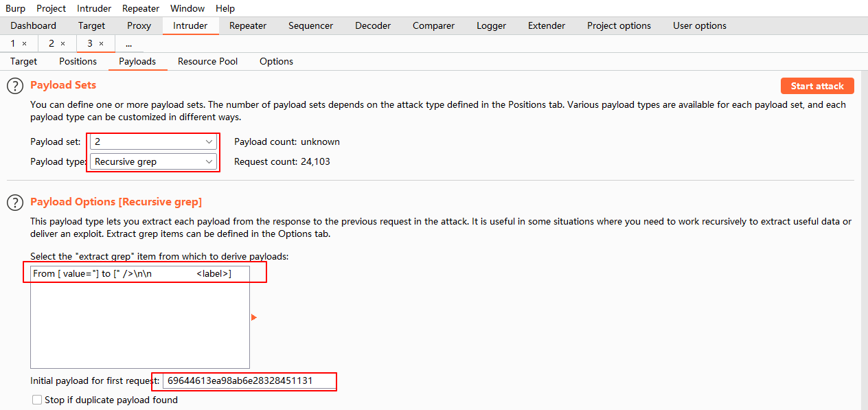Open the Intruder Target sub-tab
This screenshot has height=410, width=868.
pyautogui.click(x=24, y=61)
